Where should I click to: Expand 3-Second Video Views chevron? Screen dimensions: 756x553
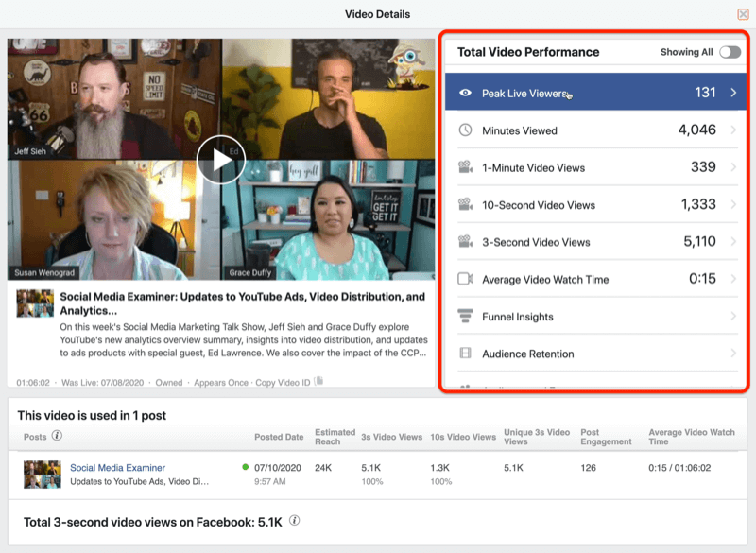(x=733, y=242)
